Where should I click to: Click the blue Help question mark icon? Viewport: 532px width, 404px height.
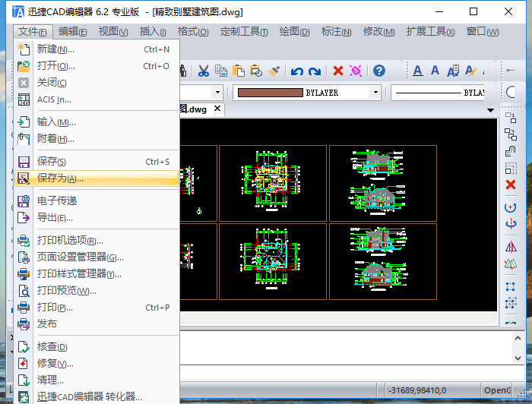(379, 71)
